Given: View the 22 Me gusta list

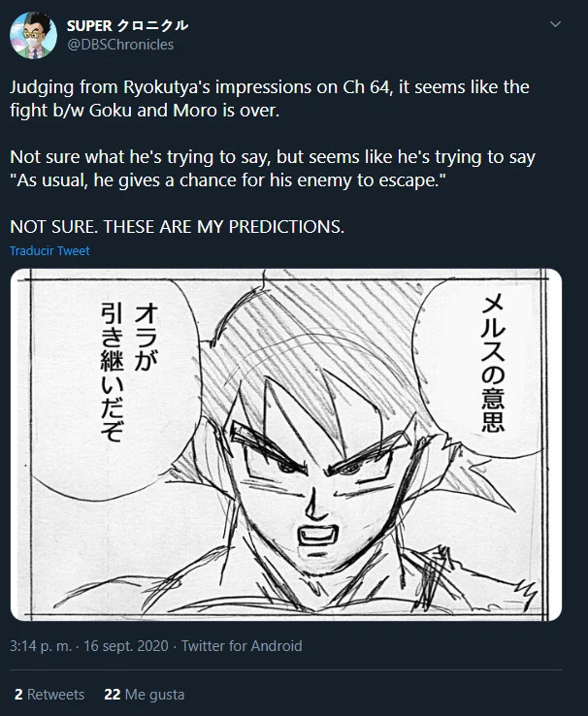Looking at the screenshot, I should [145, 694].
